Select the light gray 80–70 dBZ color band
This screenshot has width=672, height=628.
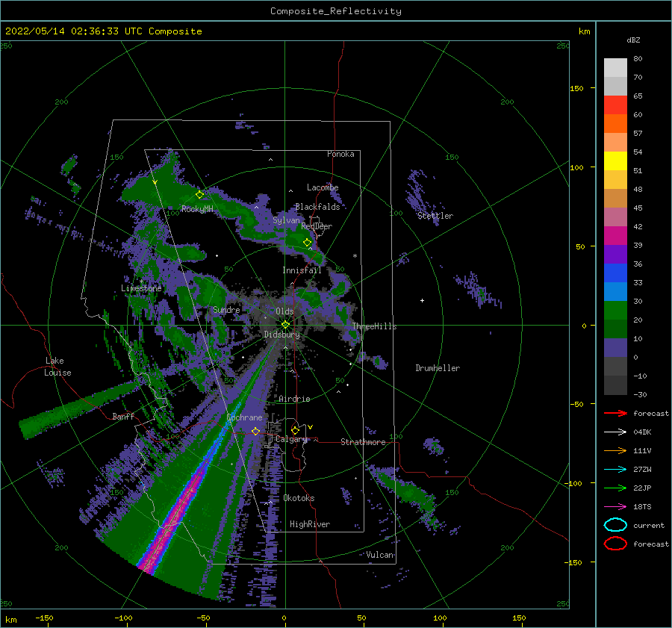(615, 68)
